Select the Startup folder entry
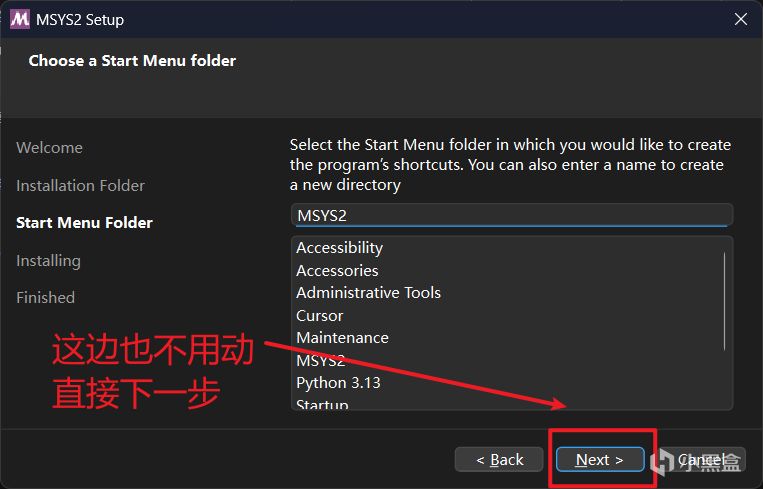Image resolution: width=763 pixels, height=489 pixels. coord(322,404)
